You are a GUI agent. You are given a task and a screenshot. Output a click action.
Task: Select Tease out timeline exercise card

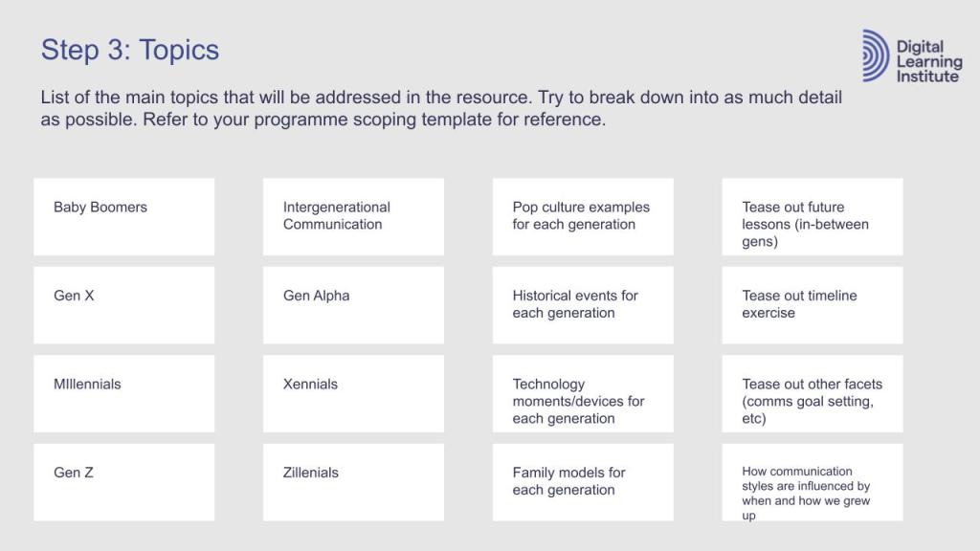point(813,305)
